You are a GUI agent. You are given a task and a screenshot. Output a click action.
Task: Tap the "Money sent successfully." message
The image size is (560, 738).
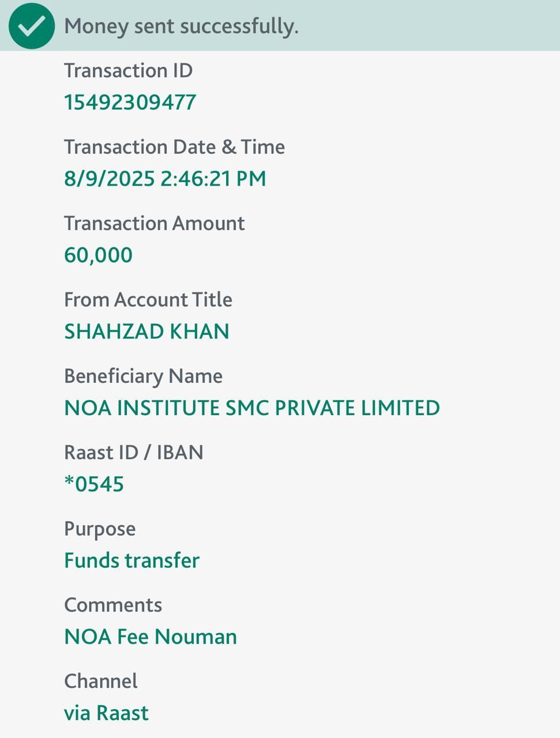(x=181, y=27)
